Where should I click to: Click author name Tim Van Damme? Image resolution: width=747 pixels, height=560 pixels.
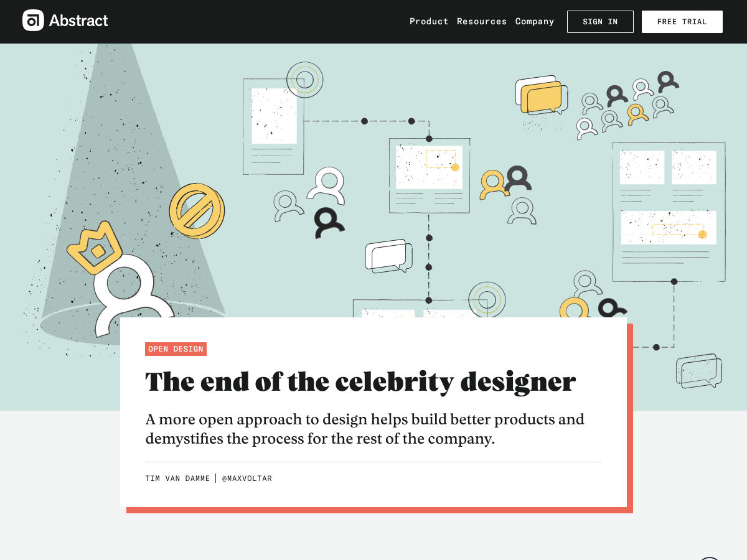click(x=177, y=478)
